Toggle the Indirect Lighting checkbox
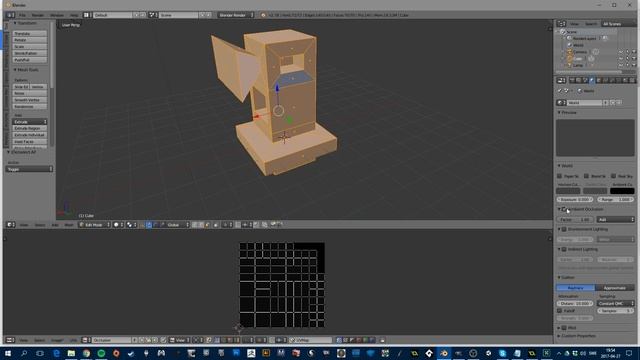Screen dimensions: 640x360 564,249
